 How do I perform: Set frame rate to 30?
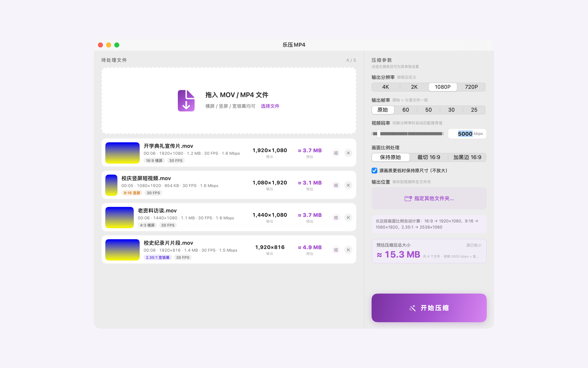click(451, 110)
